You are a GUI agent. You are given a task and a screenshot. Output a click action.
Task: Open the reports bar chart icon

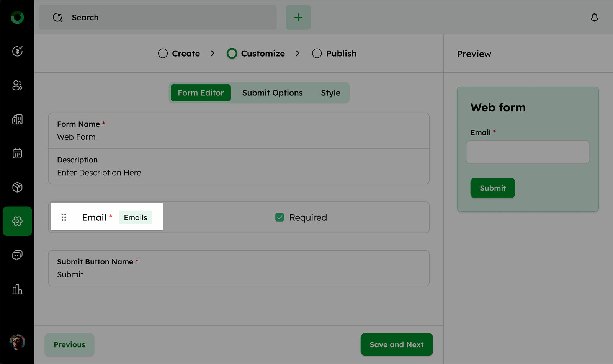pyautogui.click(x=17, y=289)
